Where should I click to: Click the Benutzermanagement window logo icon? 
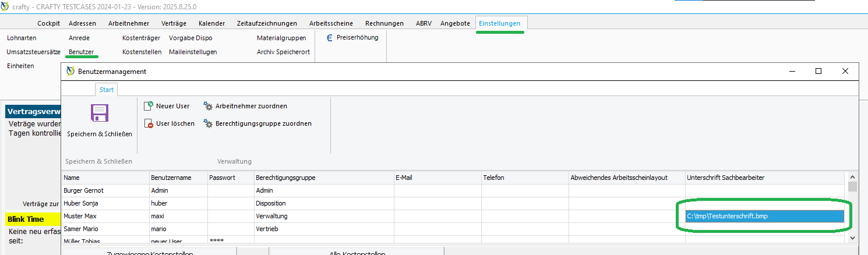pos(70,72)
